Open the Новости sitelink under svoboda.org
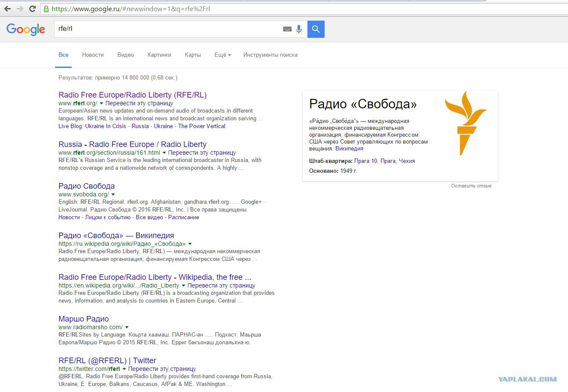The image size is (568, 392). tap(69, 217)
